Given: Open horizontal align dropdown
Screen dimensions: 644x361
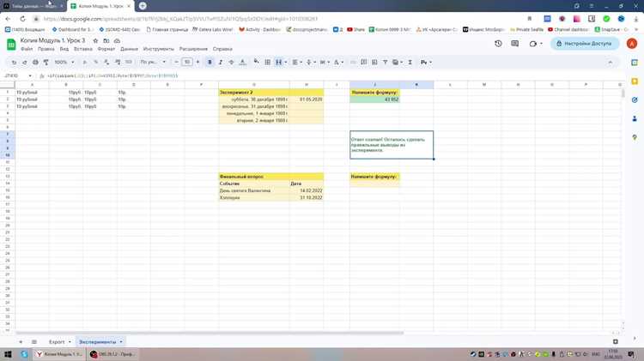Looking at the screenshot, I should tap(297, 63).
